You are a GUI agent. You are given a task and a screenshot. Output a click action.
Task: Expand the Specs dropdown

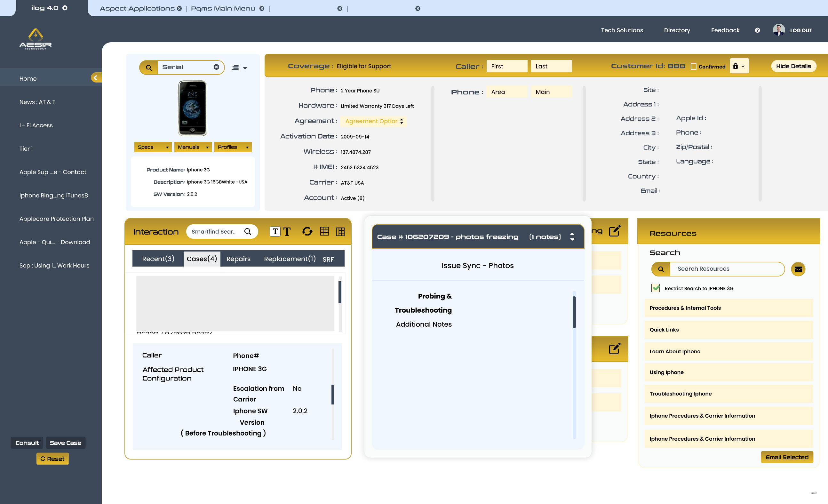click(x=153, y=147)
